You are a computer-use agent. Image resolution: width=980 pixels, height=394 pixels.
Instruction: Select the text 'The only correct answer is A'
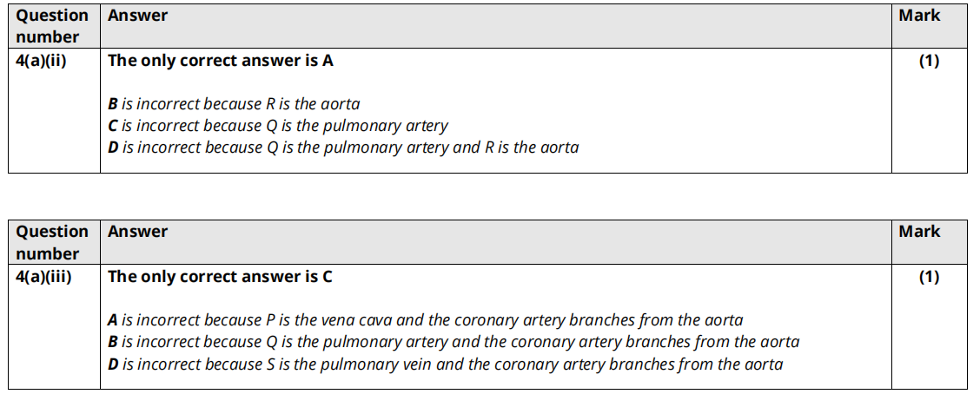(x=220, y=61)
